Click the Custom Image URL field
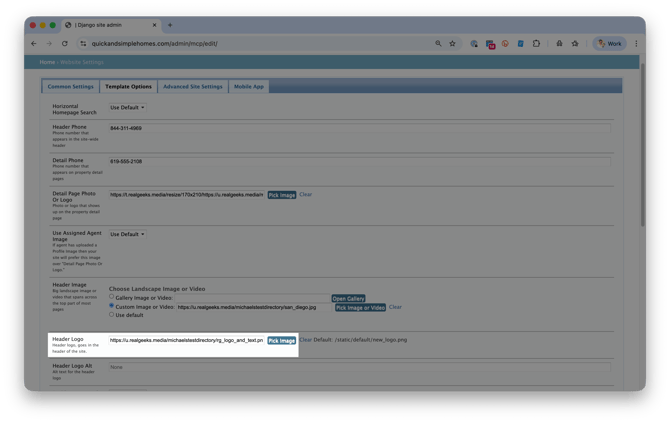 pos(254,307)
